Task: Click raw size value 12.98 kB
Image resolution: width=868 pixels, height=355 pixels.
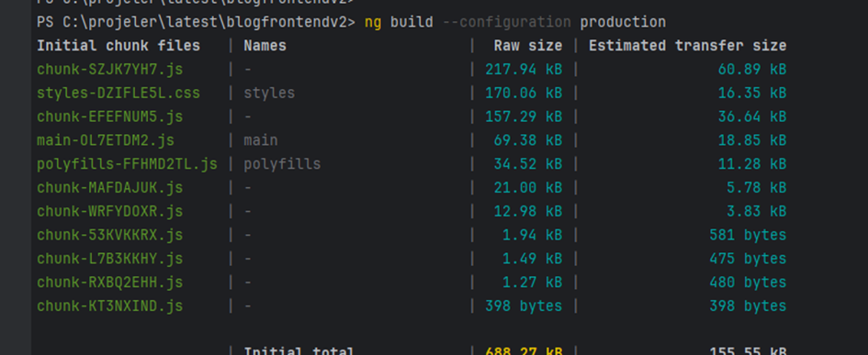Action: tap(528, 212)
